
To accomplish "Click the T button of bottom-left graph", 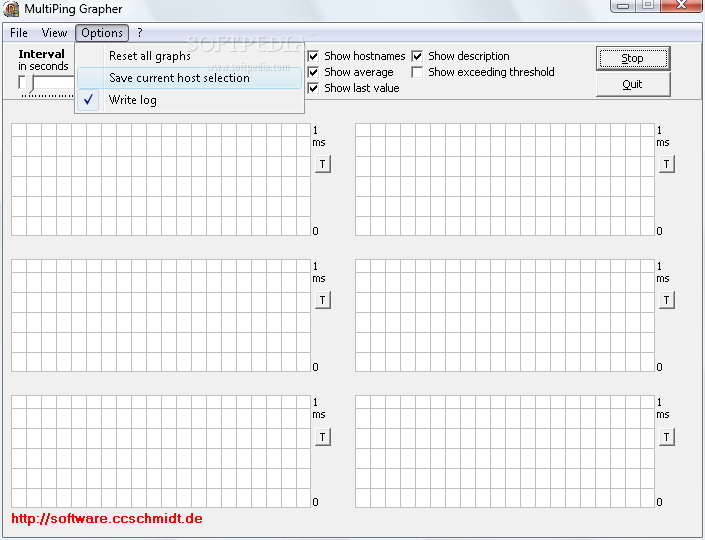I will 322,437.
